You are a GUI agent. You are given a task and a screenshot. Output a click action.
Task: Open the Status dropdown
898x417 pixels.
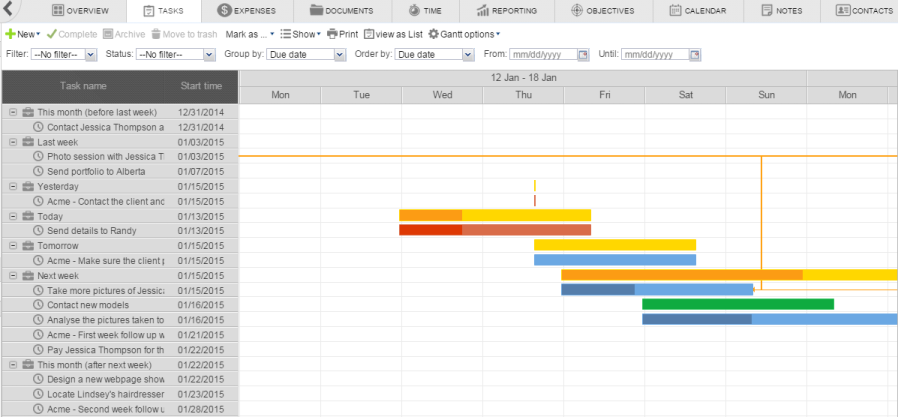point(172,54)
